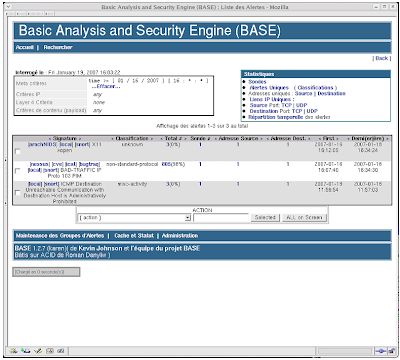Open Rechercher in the top menu
Screen dimensions: 400x360
pyautogui.click(x=58, y=47)
